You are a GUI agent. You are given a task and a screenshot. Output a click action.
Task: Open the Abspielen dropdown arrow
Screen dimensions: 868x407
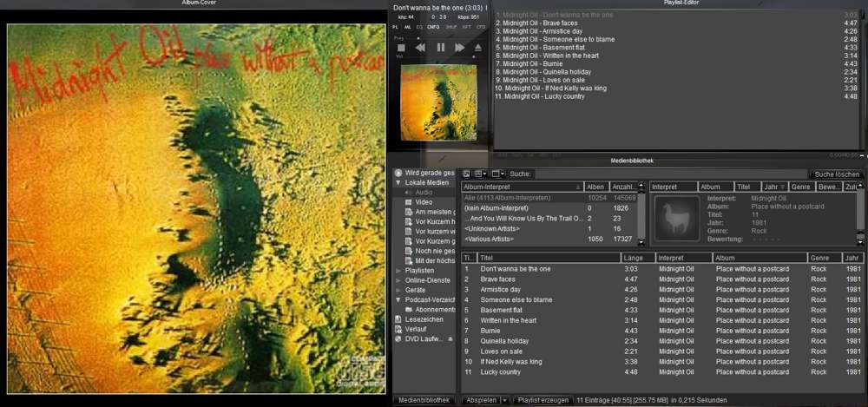click(503, 400)
